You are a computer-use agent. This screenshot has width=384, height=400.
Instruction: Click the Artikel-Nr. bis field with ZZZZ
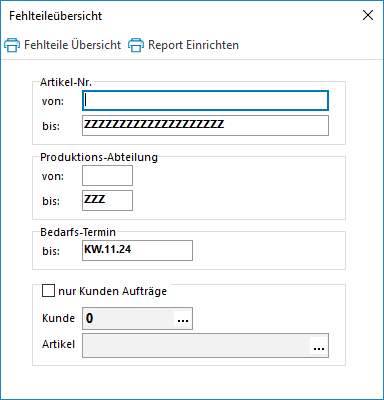(205, 126)
